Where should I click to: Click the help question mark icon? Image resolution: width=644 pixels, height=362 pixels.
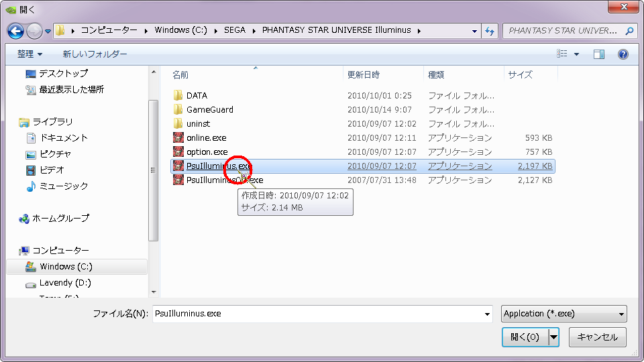(x=623, y=54)
